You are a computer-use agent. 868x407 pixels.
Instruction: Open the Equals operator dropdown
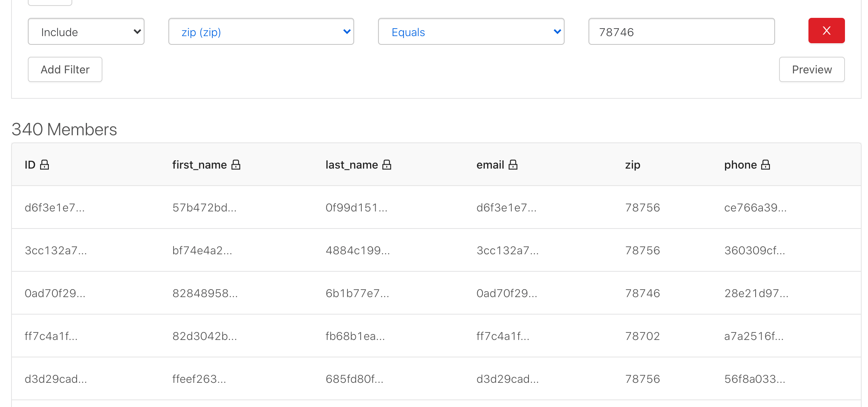point(471,32)
